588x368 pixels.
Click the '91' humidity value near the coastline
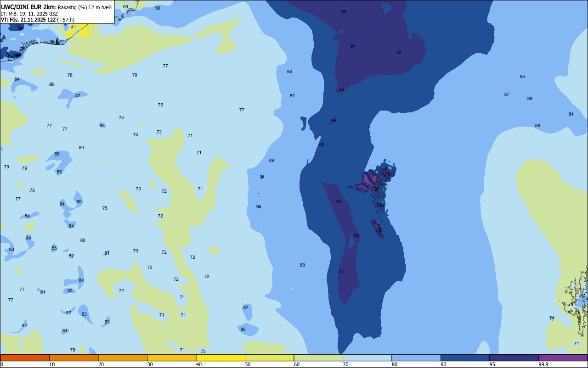click(34, 42)
